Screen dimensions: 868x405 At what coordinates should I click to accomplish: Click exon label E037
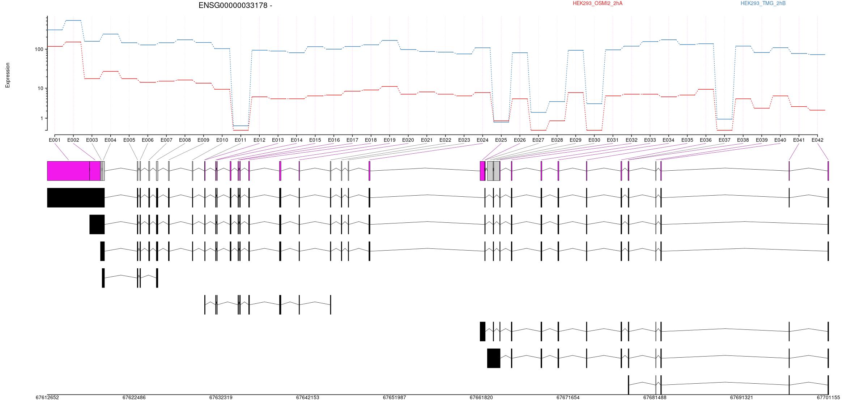pyautogui.click(x=724, y=140)
